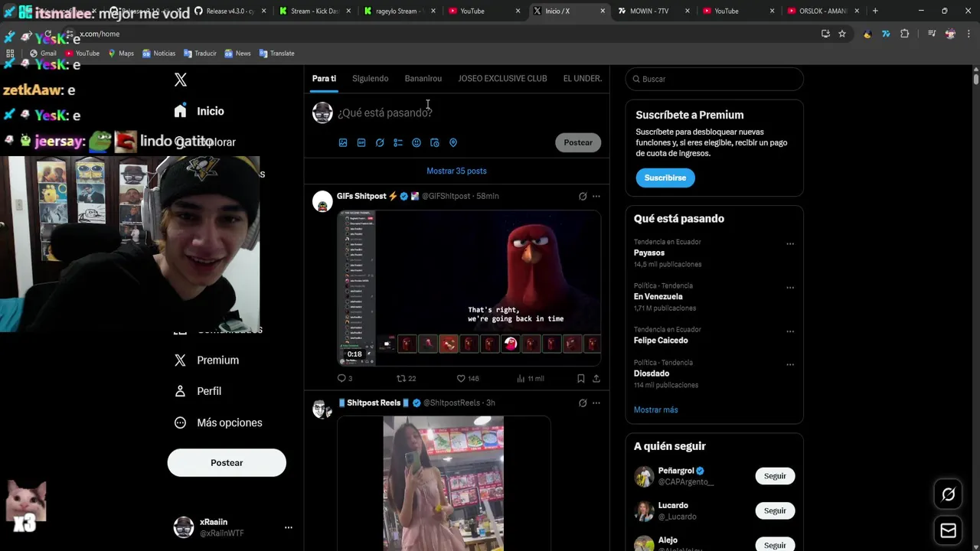The image size is (980, 551).
Task: Open more options on Shitpost Reels post
Action: point(596,403)
